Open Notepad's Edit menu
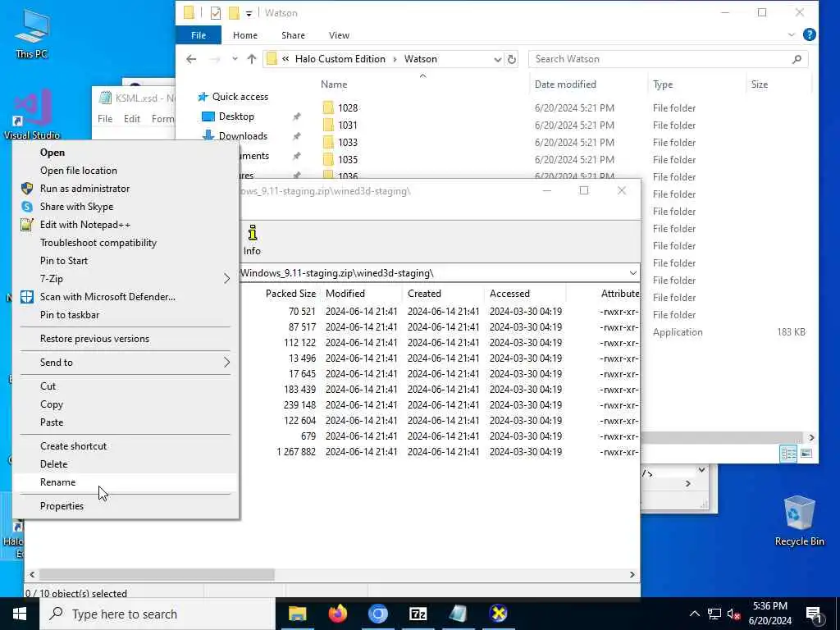This screenshot has height=630, width=840. point(132,118)
